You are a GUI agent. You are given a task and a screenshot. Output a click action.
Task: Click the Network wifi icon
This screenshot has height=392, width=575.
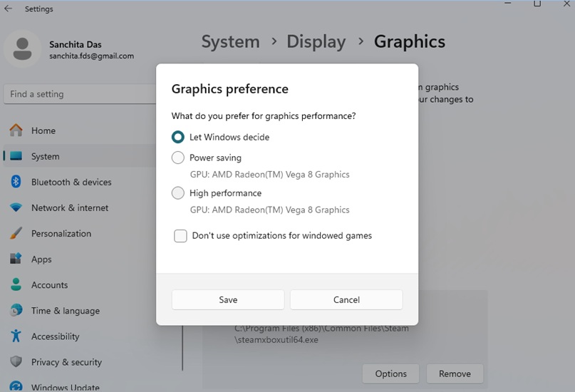point(16,207)
